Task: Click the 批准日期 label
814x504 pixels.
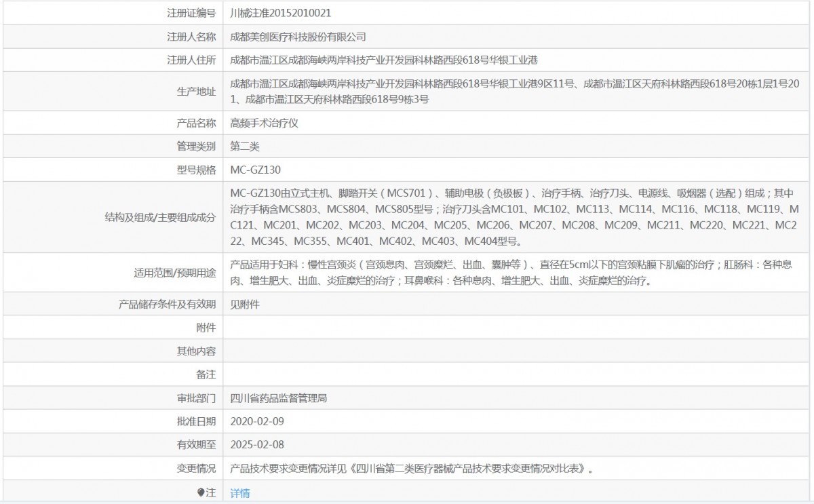Action: coord(196,421)
